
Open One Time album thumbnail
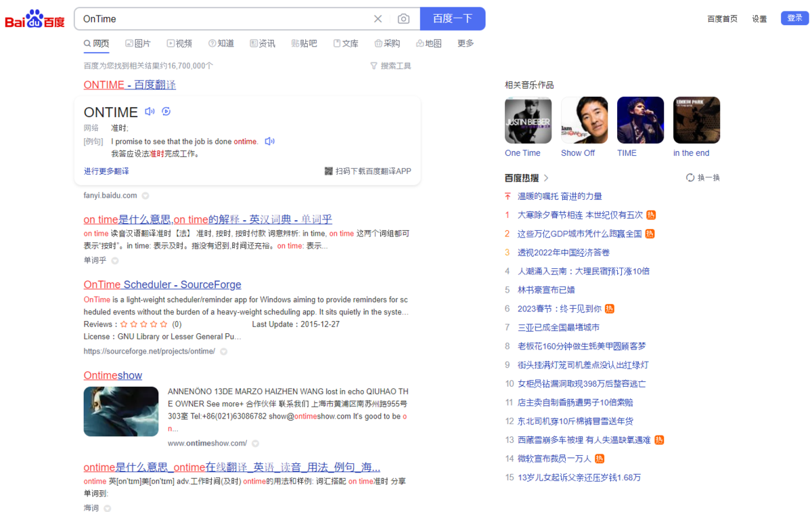[528, 120]
